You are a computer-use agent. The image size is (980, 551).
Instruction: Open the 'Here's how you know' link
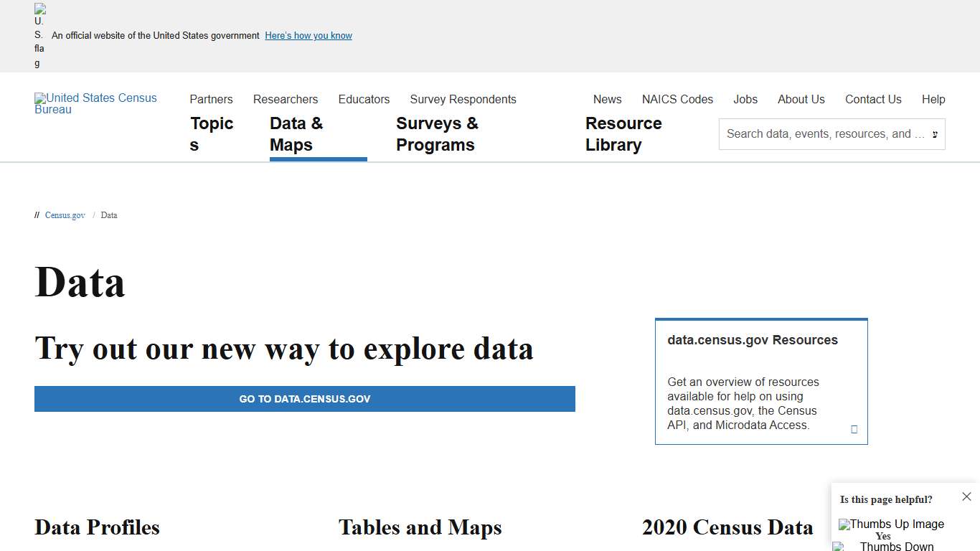tap(308, 35)
